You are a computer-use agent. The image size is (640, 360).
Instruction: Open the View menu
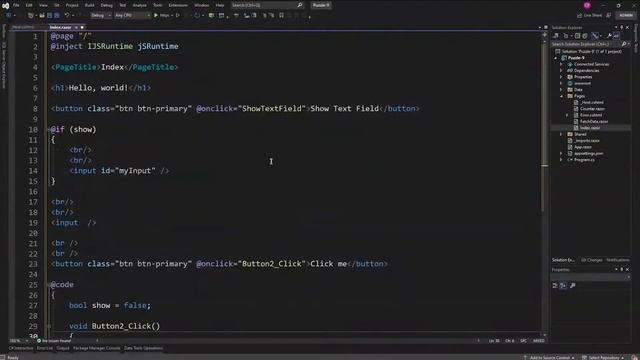[x=43, y=5]
